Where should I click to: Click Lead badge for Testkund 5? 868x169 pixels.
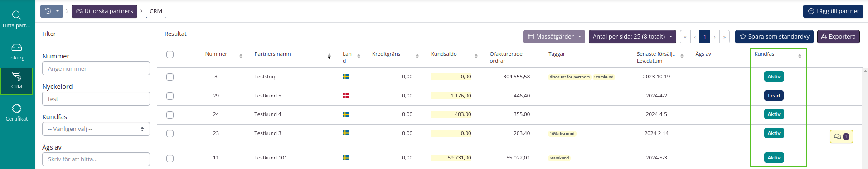tap(774, 96)
